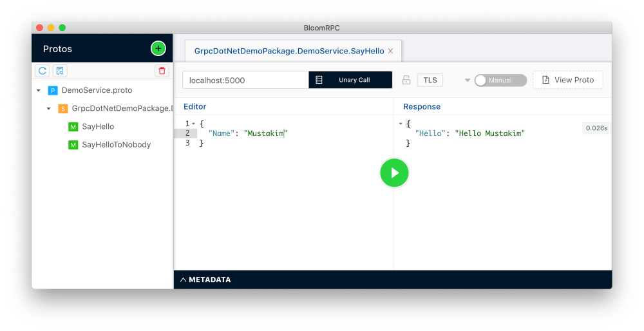Viewport: 644px width, 331px height.
Task: Fold the JSON block at editor line 1
Action: tap(193, 124)
